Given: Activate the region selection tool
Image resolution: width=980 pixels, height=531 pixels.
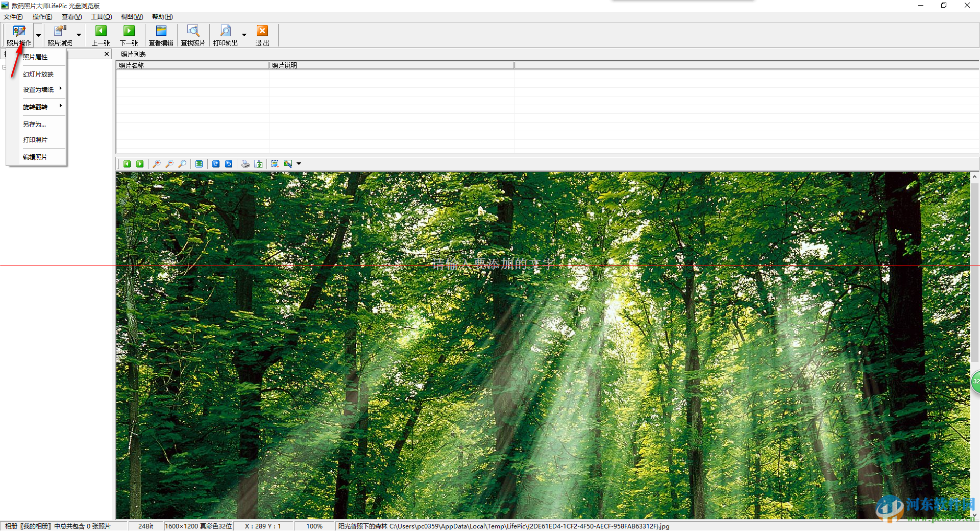Looking at the screenshot, I should (x=275, y=164).
